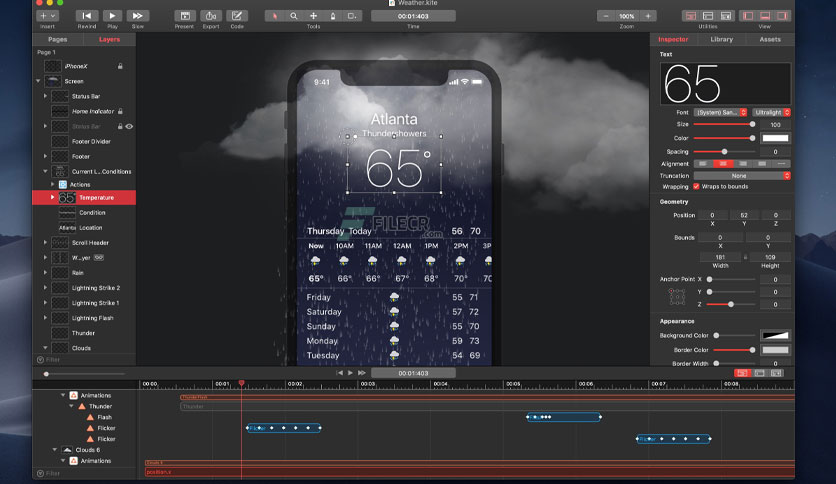836x484 pixels.
Task: Select the magnifier zoom tool
Action: point(294,16)
